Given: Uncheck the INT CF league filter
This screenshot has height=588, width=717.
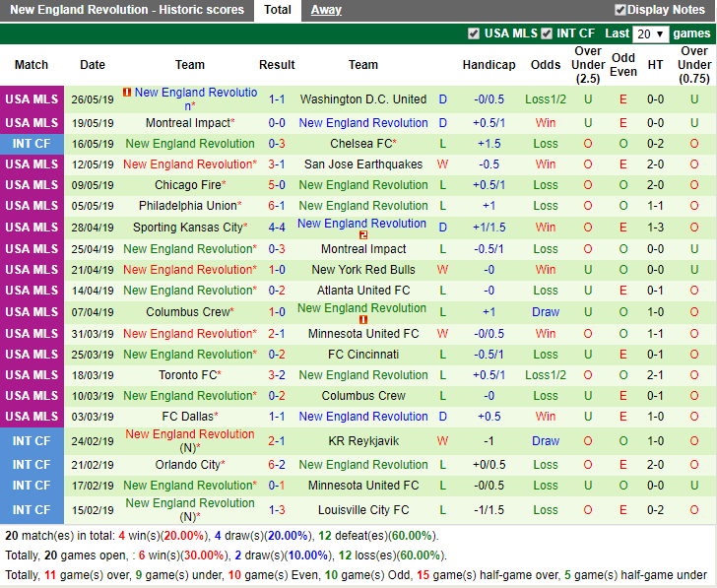Looking at the screenshot, I should click(x=547, y=33).
